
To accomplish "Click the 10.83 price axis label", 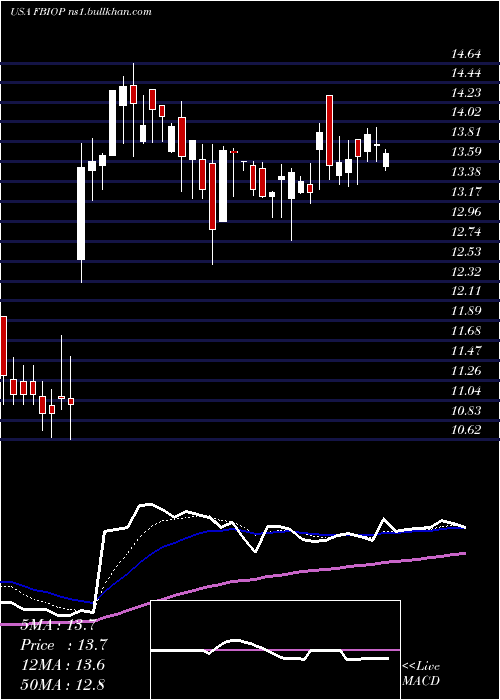I will coord(466,411).
